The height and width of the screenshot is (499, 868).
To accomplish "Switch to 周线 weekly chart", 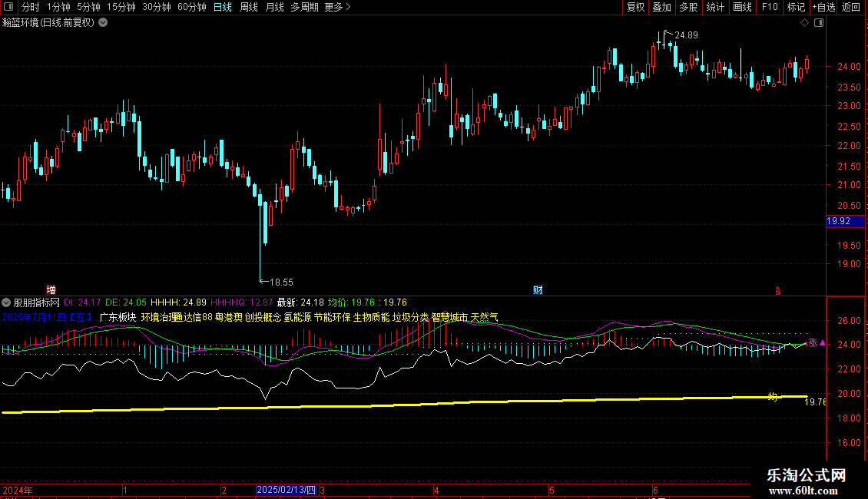I will 249,7.
